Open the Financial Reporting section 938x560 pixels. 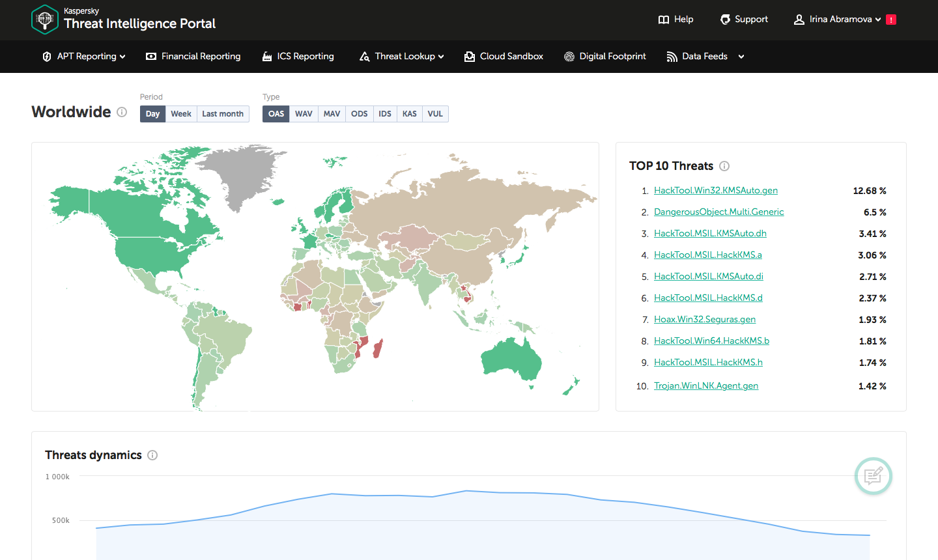coord(201,57)
